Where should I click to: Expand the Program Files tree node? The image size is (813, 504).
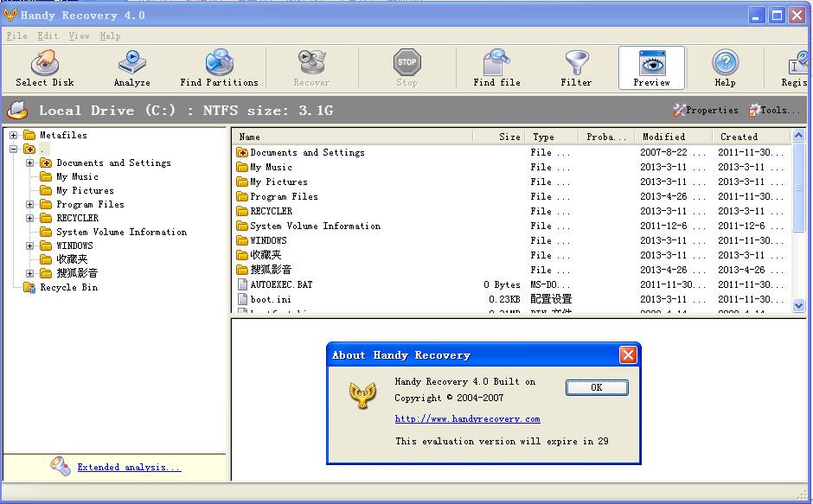(30, 204)
